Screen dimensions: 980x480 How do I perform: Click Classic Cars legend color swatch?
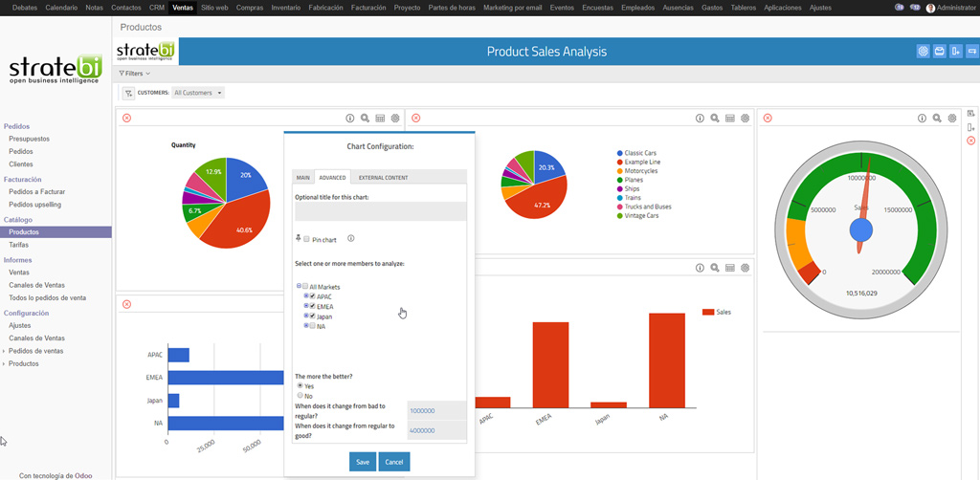[619, 153]
